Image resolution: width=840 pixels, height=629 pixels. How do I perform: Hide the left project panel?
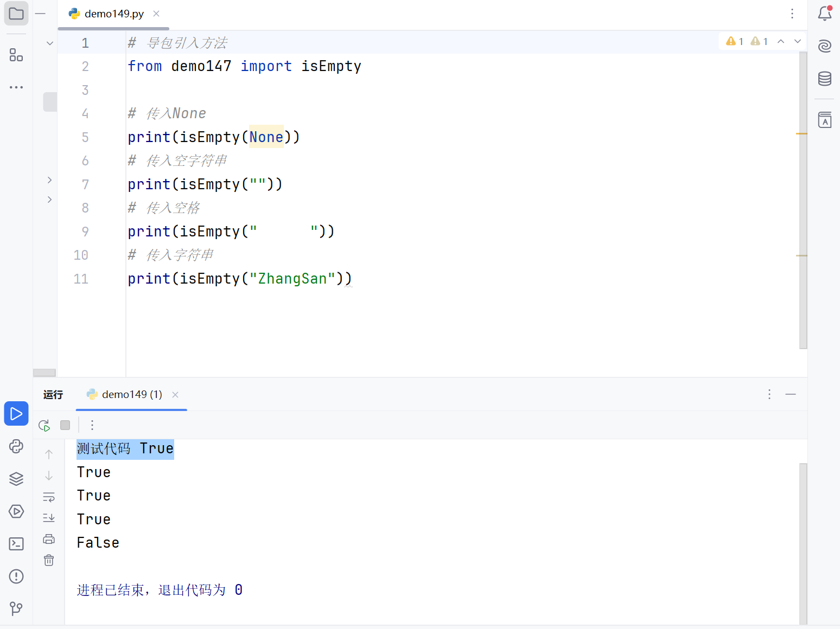pyautogui.click(x=40, y=14)
